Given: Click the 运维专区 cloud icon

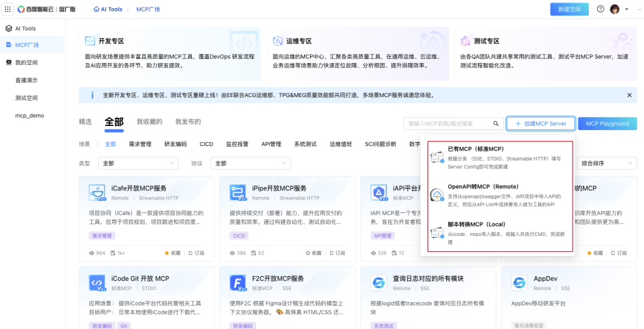Looking at the screenshot, I should 278,41.
